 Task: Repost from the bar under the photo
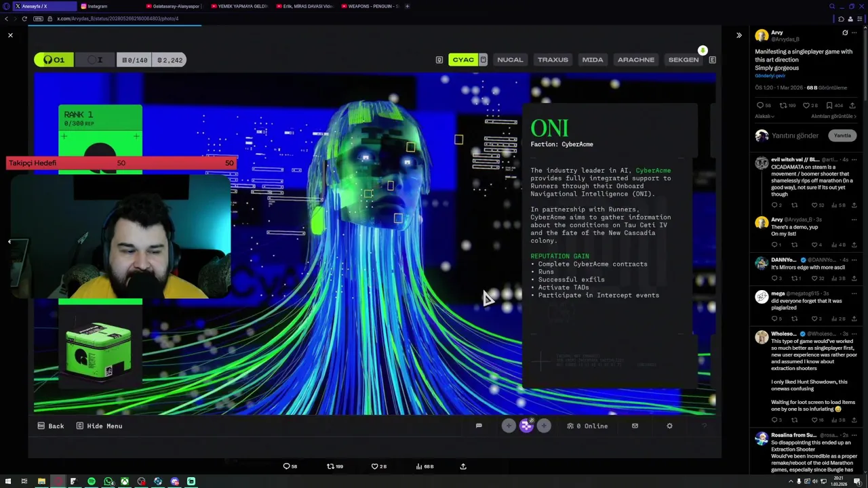coord(334,466)
